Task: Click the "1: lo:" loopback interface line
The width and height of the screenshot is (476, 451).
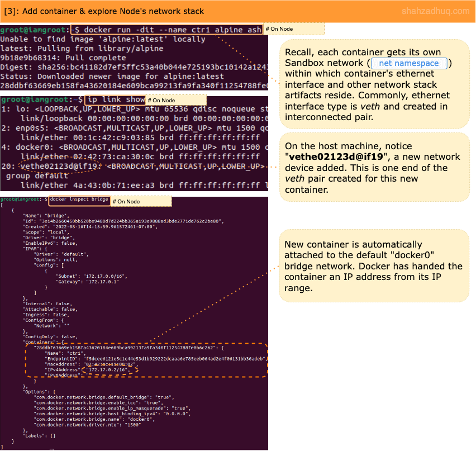Action: pyautogui.click(x=135, y=109)
